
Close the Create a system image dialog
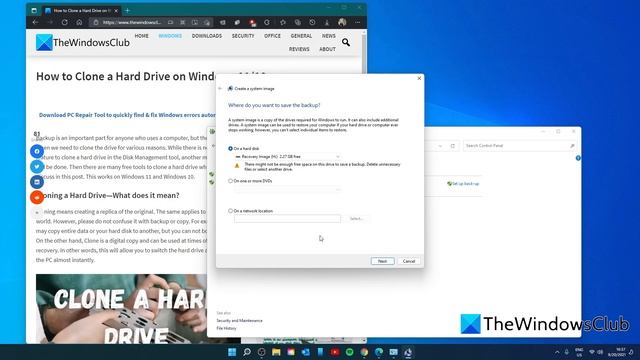419,78
